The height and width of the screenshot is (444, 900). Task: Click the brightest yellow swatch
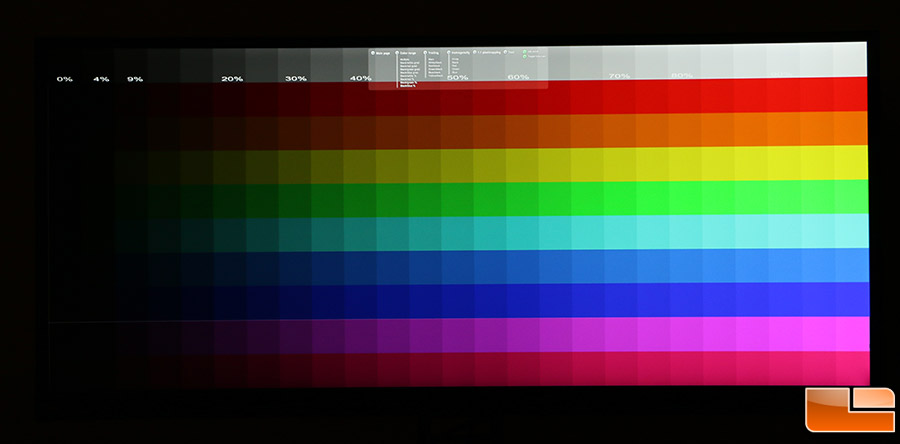point(851,163)
